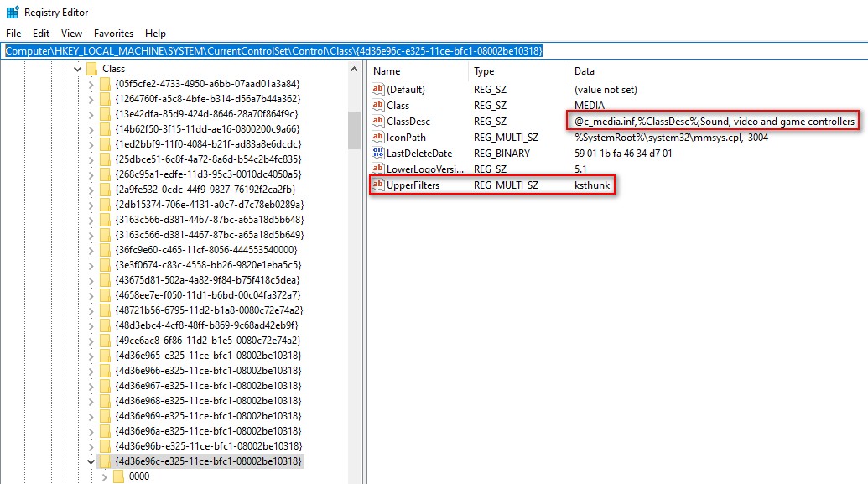
Task: Click the binary icon next to LastDeleteDate
Action: pyautogui.click(x=378, y=154)
